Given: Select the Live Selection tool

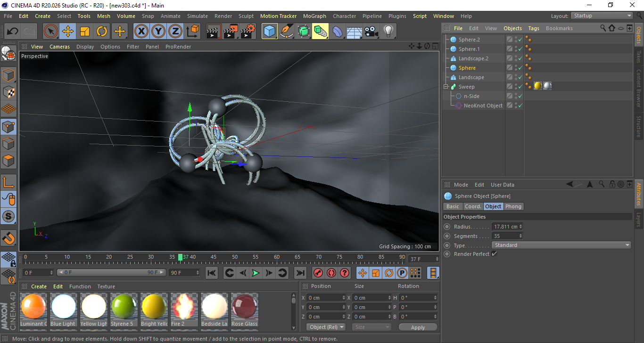Looking at the screenshot, I should (51, 32).
